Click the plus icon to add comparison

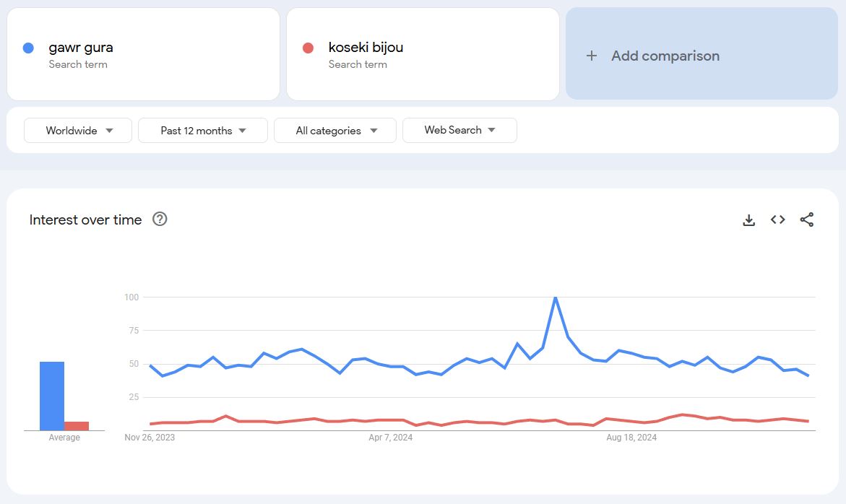click(592, 56)
